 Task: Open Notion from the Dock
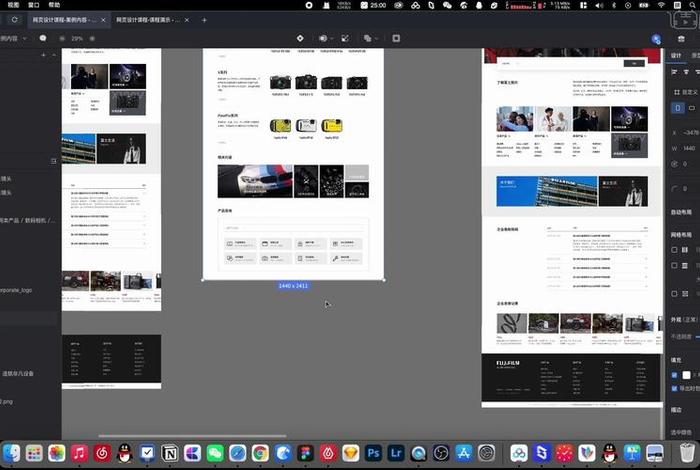[170, 453]
